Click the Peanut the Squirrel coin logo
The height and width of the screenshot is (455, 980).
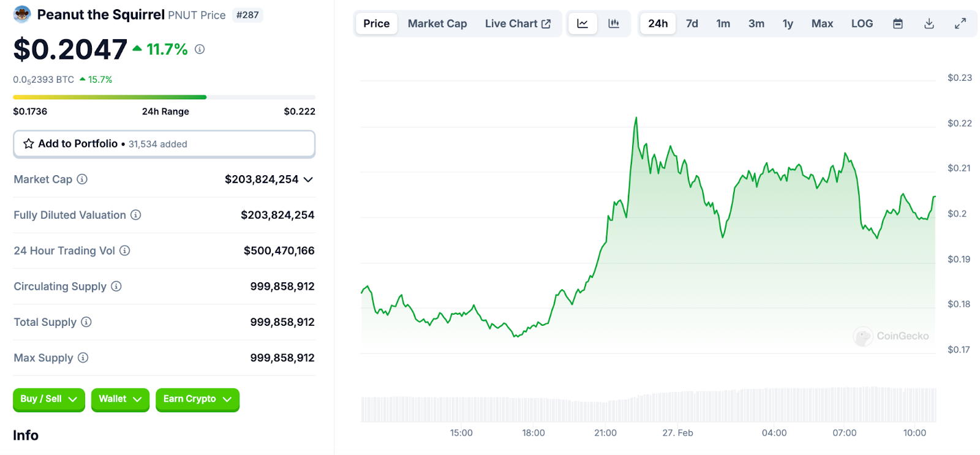22,14
